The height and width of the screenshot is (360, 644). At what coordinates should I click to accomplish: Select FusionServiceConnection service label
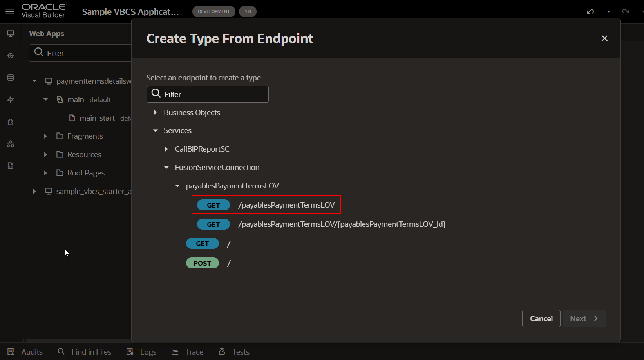[x=217, y=167]
